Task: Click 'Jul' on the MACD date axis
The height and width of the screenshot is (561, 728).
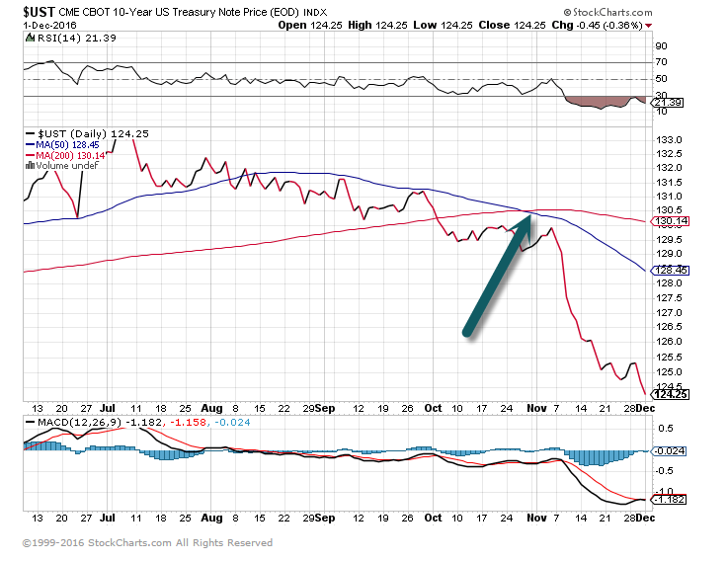Action: (108, 518)
